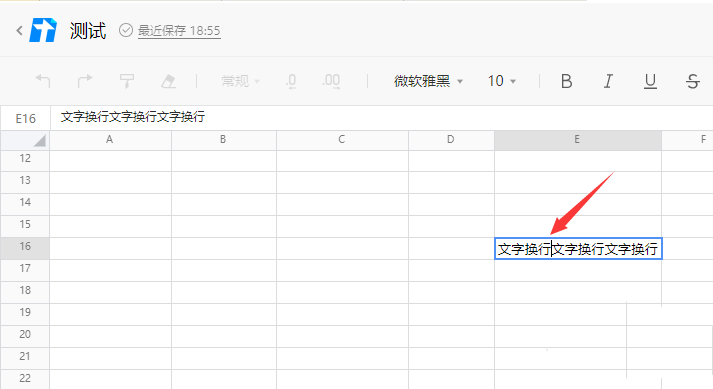Toggle strikethrough formatting
Viewport: 713px width, 389px height.
[x=693, y=81]
